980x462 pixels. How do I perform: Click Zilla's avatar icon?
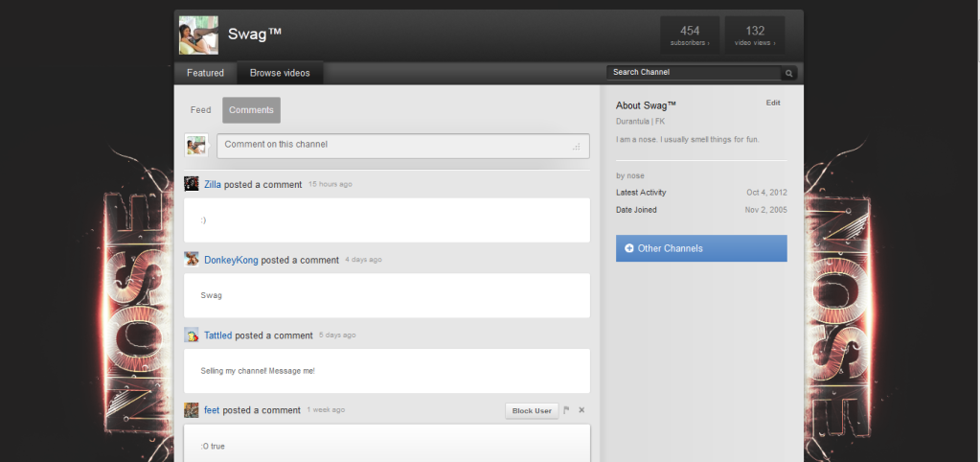(x=192, y=184)
